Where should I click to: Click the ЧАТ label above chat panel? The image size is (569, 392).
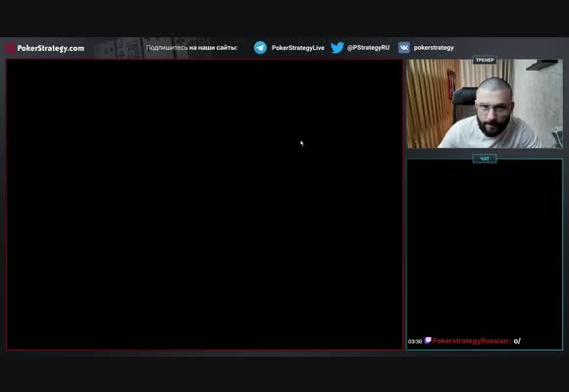(485, 159)
